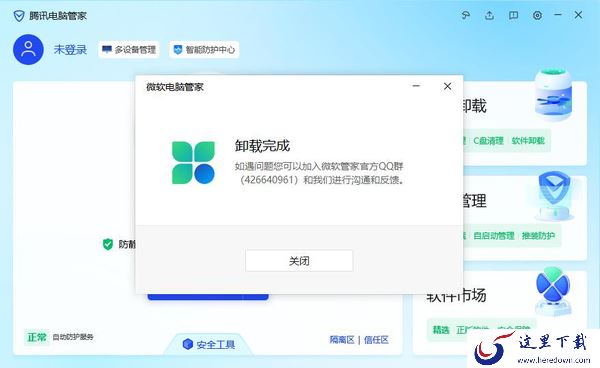Click the 关闭 button in dialog
The height and width of the screenshot is (368, 600).
(299, 261)
